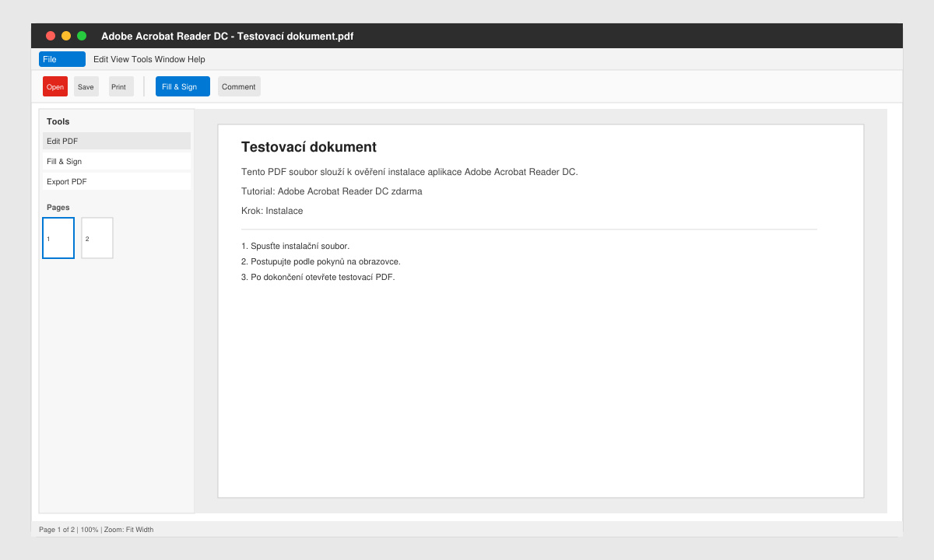
Task: Click 'Tutorial: Adobe Acrobat Reader DC zdarma' text
Action: tap(332, 191)
